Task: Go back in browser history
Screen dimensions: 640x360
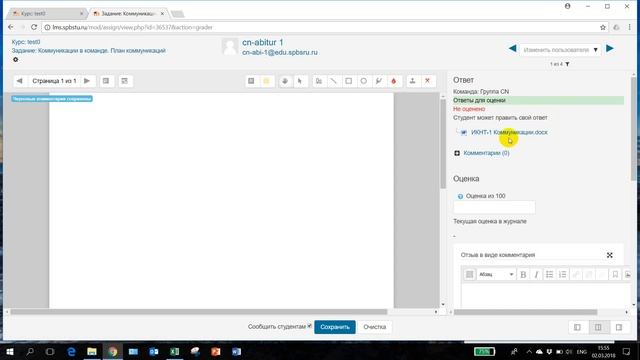Action: (x=11, y=27)
